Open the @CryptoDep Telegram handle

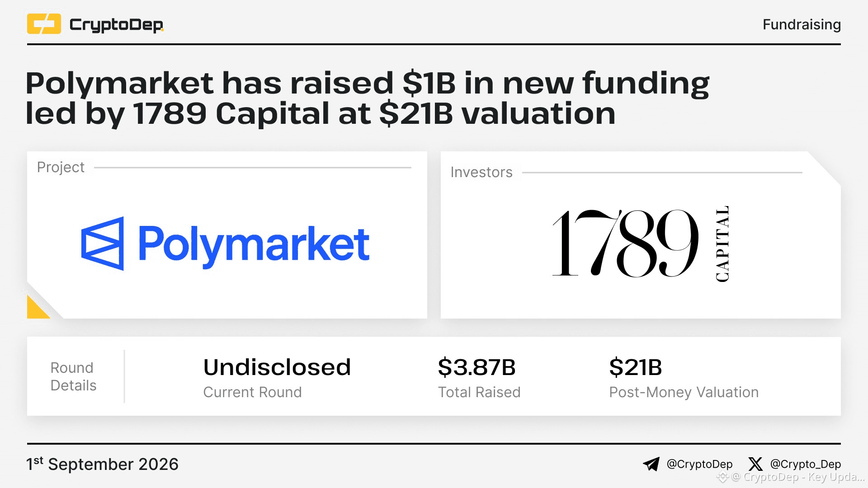[699, 464]
